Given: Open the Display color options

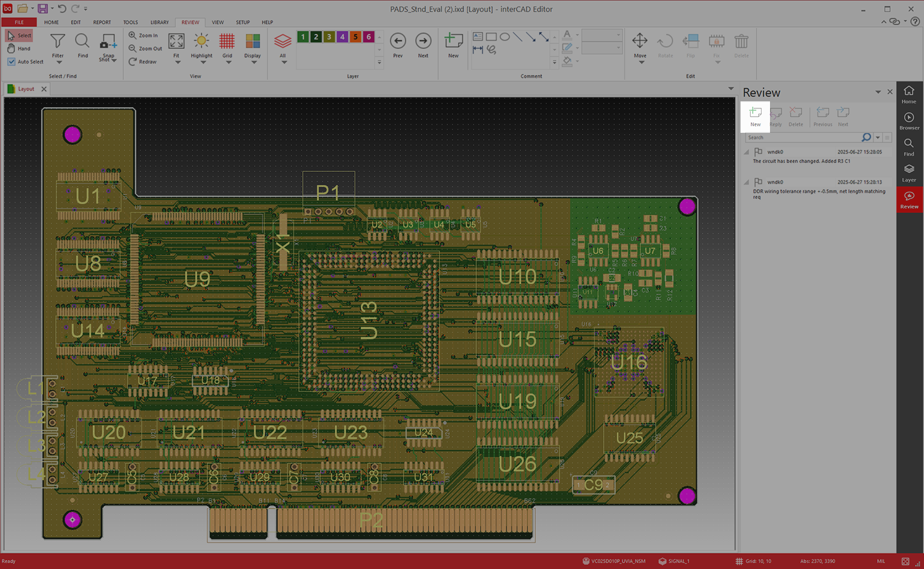Looking at the screenshot, I should (x=253, y=42).
